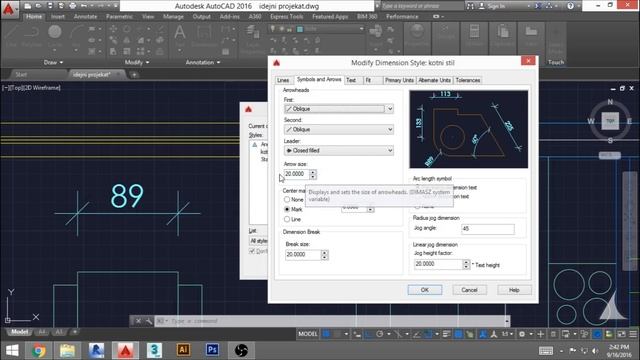
Task: Click the Jog height factor stepper arrows
Action: [x=466, y=264]
